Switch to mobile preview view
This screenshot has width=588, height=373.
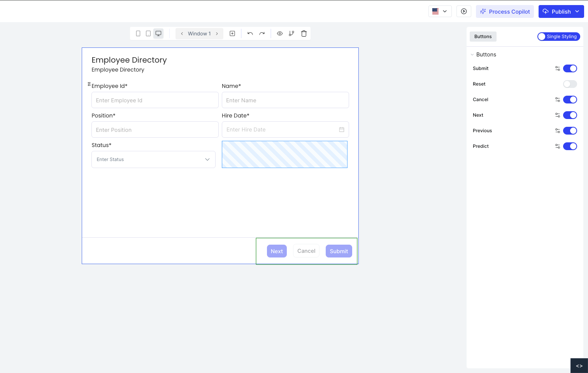pyautogui.click(x=138, y=33)
